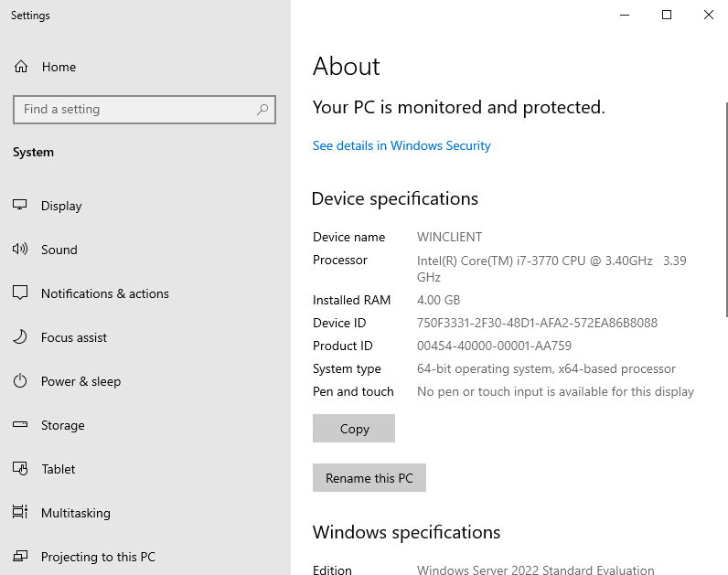The width and height of the screenshot is (728, 575).
Task: Open See details in Windows Security link
Action: point(401,145)
